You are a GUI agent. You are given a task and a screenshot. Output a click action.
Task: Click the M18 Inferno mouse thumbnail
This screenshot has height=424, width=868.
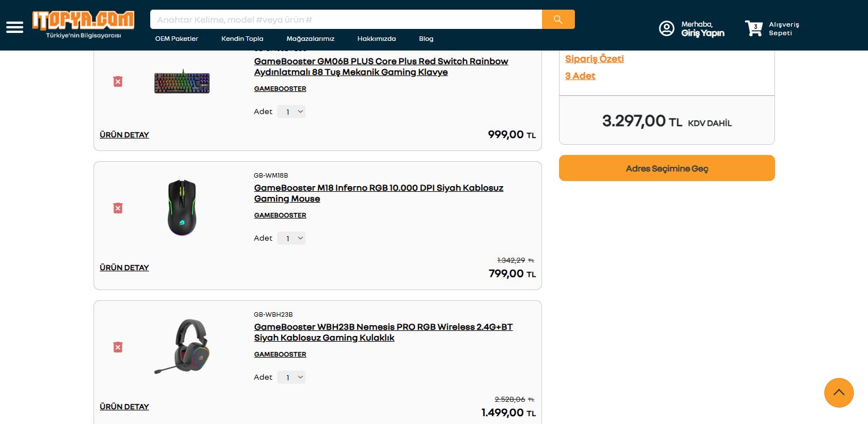[x=182, y=208]
